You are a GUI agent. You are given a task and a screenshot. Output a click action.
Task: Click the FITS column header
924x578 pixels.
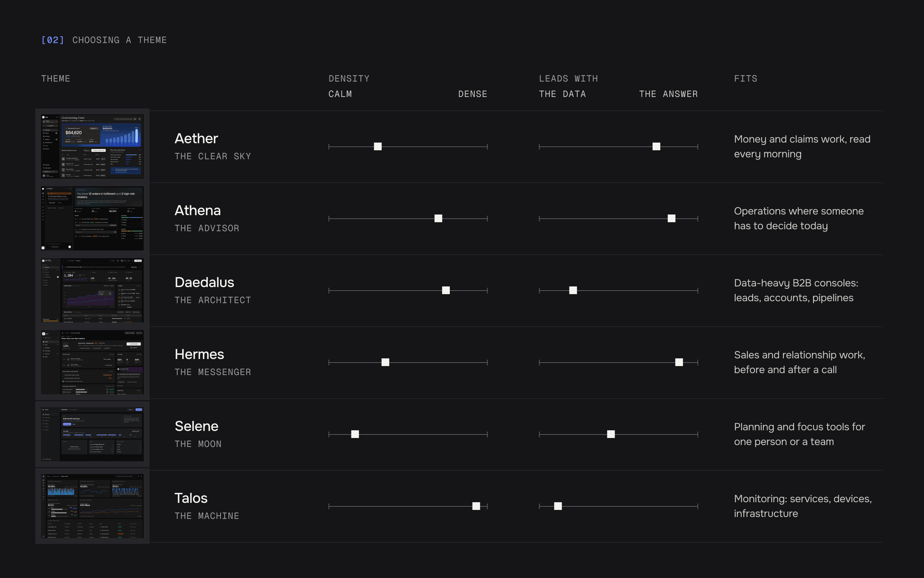[x=746, y=79]
